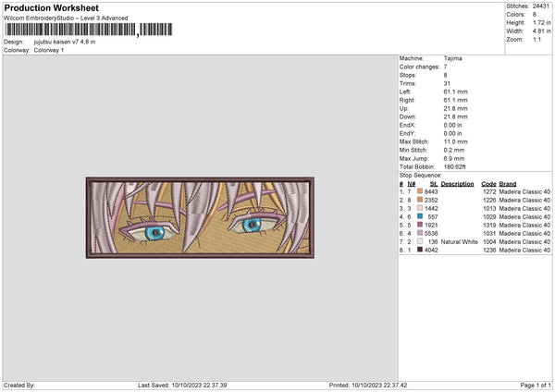Viewport: 555px width, 392px height.
Task: Click the Page 1 of 1 indicator
Action: point(536,386)
